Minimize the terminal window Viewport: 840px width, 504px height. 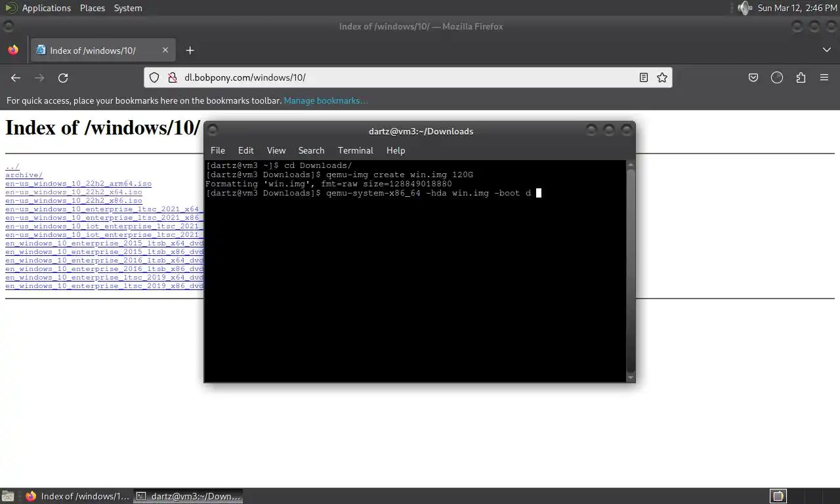(591, 130)
